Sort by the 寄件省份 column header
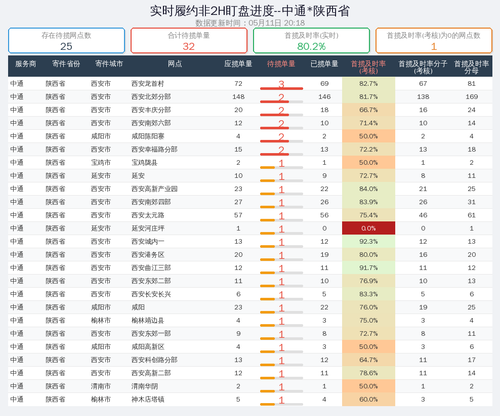Screen dimensions: 500x416 [x=66, y=64]
